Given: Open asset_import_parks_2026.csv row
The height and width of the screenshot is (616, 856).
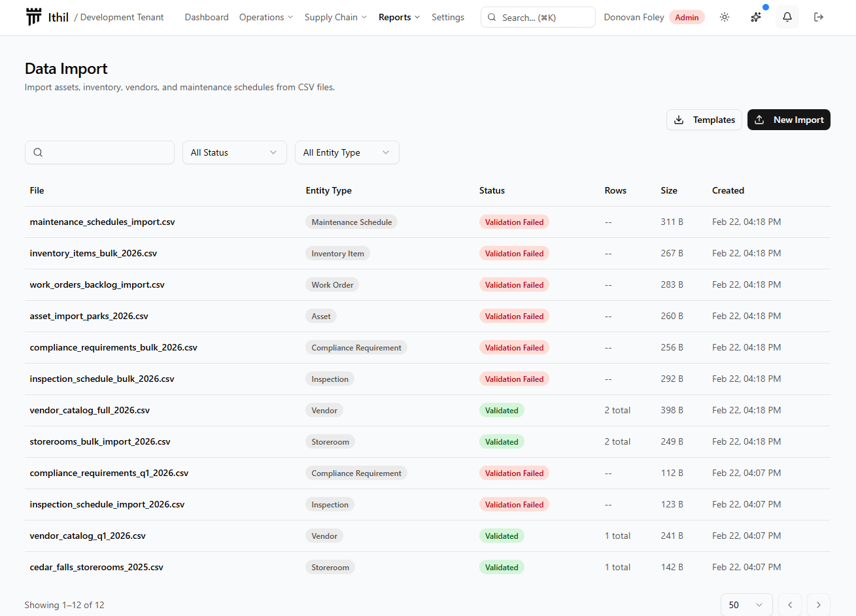Looking at the screenshot, I should 428,317.
